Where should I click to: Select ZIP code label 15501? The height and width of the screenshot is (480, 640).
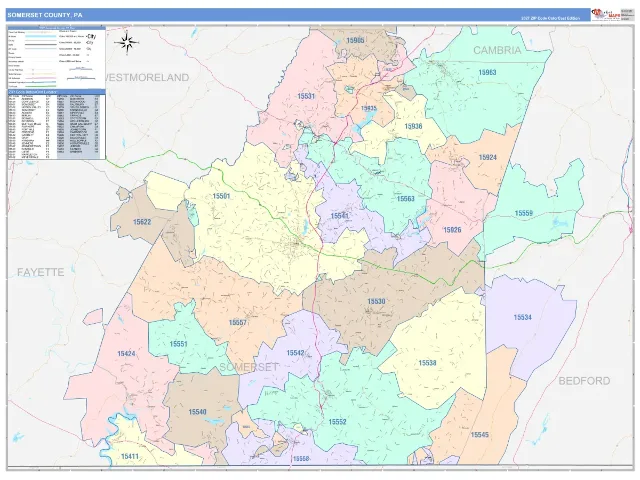(221, 196)
